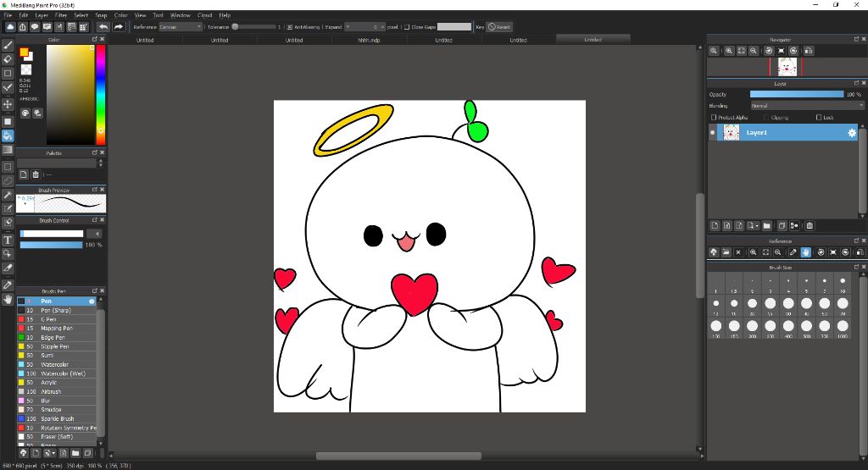Select the Hand tool in the left toolbar
The width and height of the screenshot is (868, 470).
(x=8, y=299)
